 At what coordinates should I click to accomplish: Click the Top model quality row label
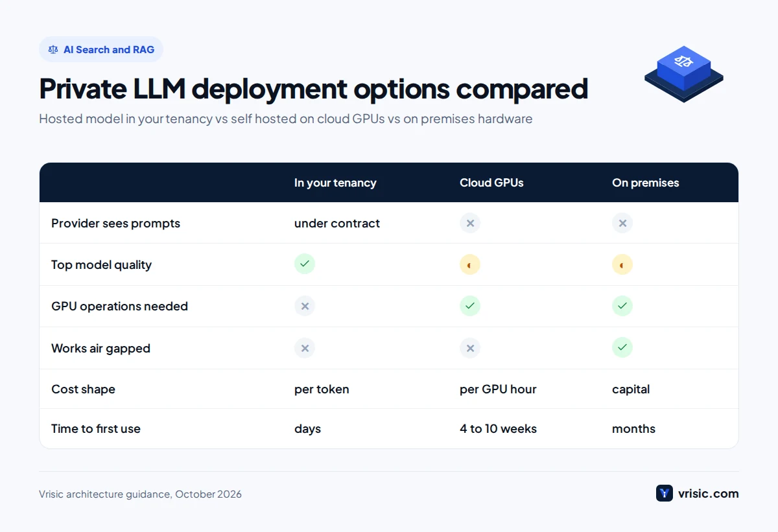click(101, 264)
